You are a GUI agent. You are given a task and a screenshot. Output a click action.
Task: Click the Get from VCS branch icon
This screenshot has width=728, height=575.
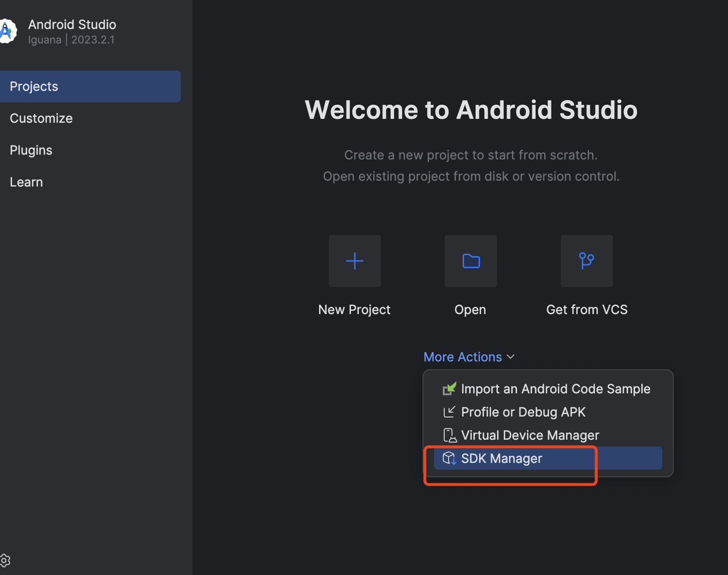pos(587,261)
